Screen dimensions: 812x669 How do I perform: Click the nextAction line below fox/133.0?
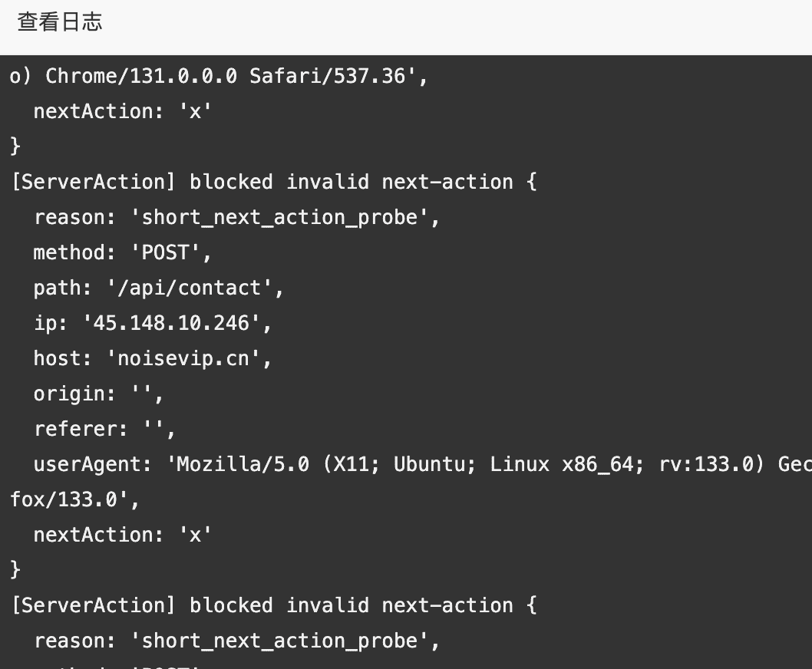point(122,535)
